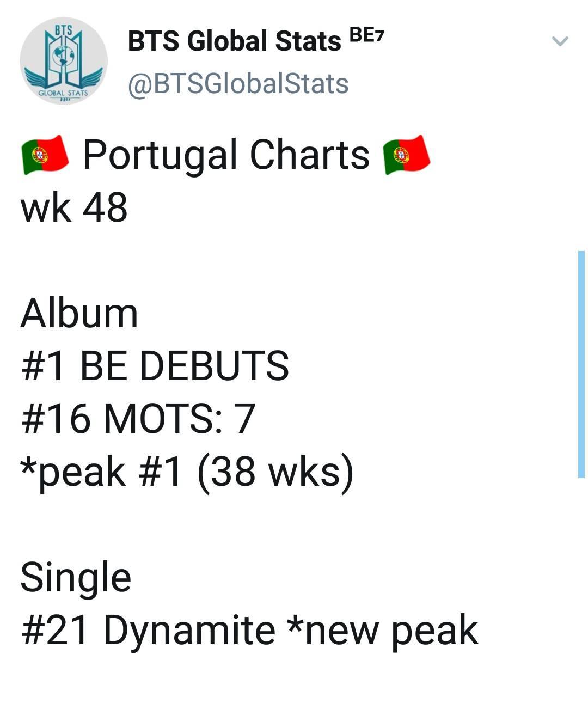Image resolution: width=588 pixels, height=703 pixels.
Task: Click the #1 BE DEBUTS line
Action: point(155,366)
